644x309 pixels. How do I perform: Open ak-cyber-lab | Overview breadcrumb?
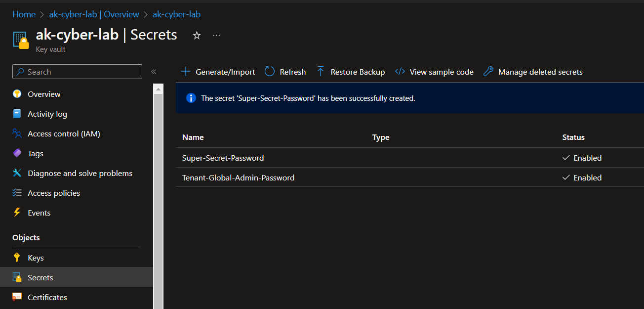point(94,14)
